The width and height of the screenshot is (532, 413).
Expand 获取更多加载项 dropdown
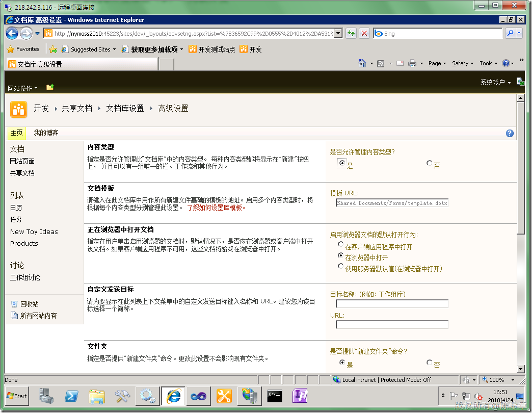(x=181, y=49)
